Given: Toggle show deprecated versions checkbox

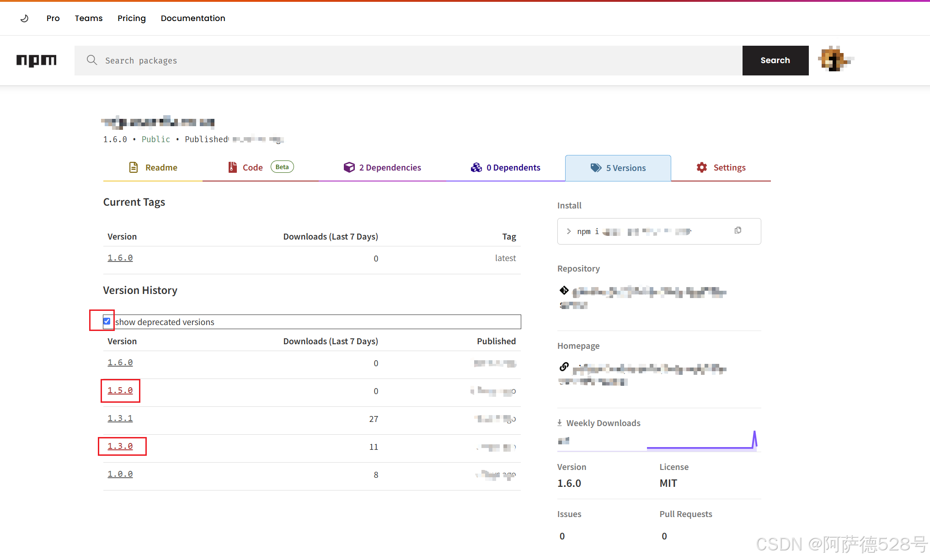Looking at the screenshot, I should click(x=107, y=321).
